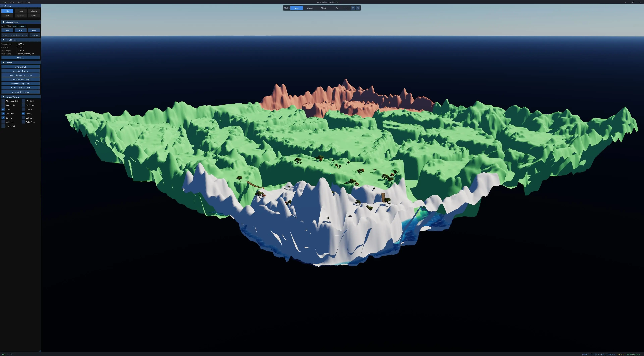Click the undo arrow icon
Image resolution: width=644 pixels, height=356 pixels.
[x=353, y=8]
